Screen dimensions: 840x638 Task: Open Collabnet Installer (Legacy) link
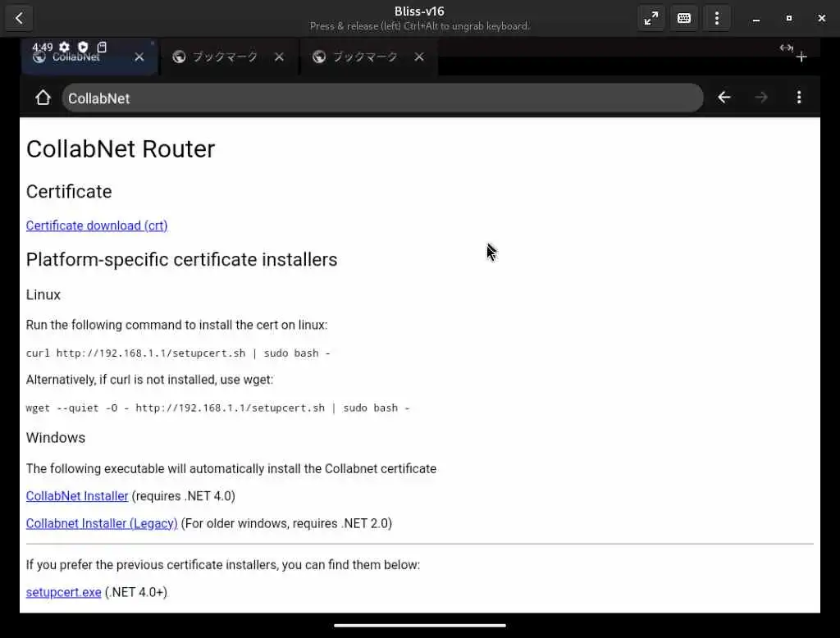(x=102, y=523)
